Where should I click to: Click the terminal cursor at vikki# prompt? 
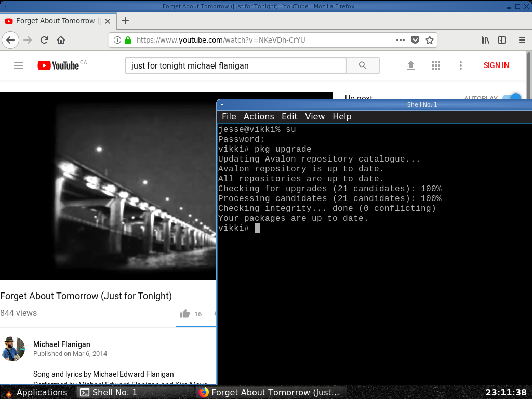pyautogui.click(x=257, y=228)
